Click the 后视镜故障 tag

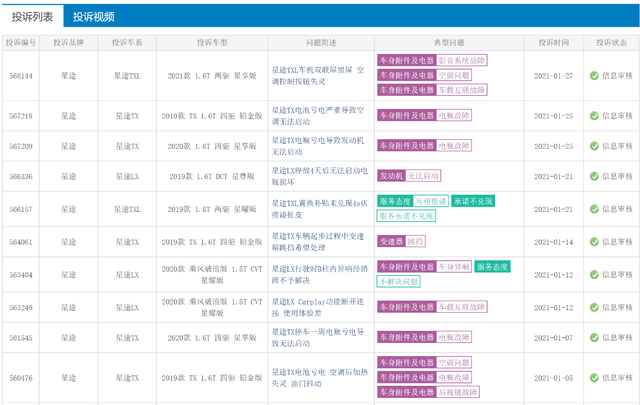(x=457, y=392)
